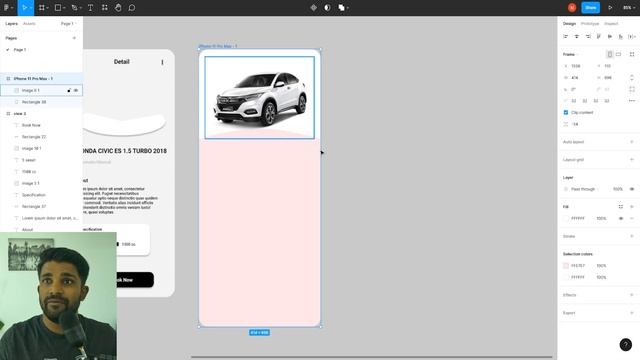The image size is (640, 360).
Task: Select iPhone 11 Pro Max - 1 layer
Action: [x=41, y=78]
